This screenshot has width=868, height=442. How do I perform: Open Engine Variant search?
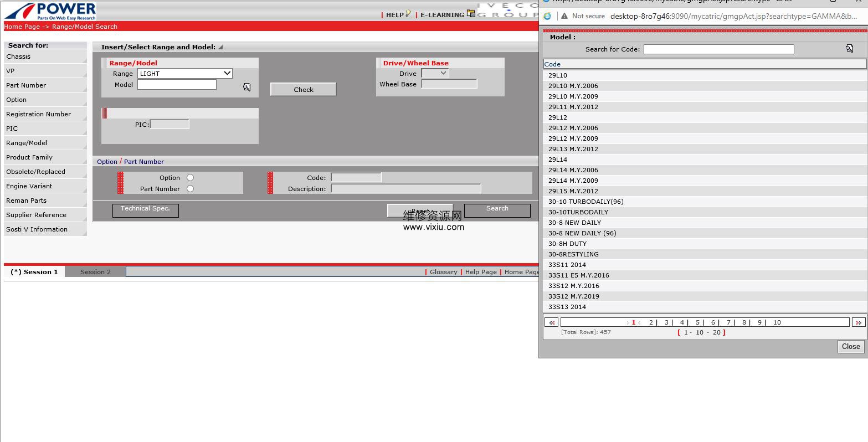pyautogui.click(x=45, y=186)
